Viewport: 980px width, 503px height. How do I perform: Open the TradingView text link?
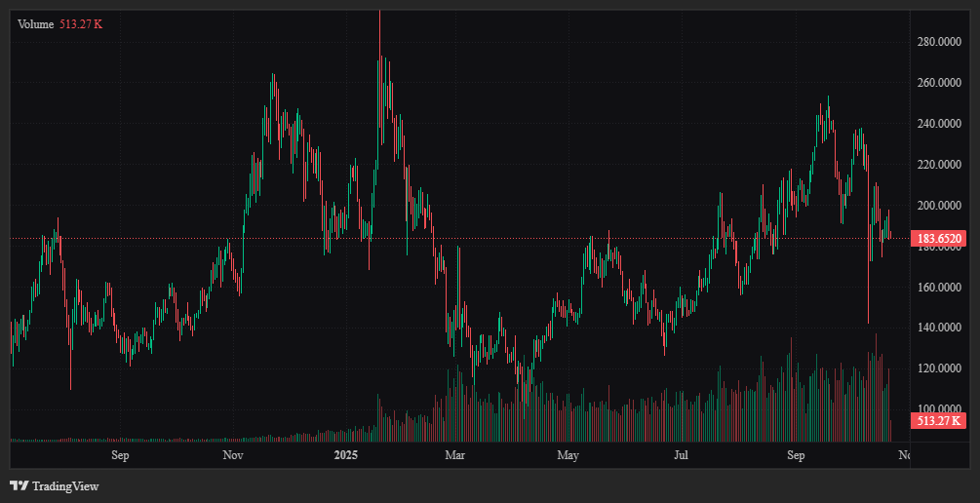pos(64,485)
